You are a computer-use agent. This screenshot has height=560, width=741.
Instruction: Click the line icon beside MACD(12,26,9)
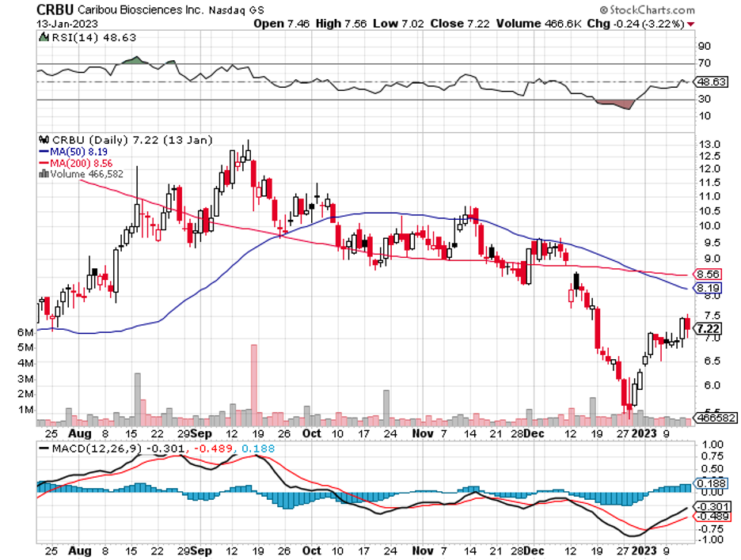[x=44, y=448]
